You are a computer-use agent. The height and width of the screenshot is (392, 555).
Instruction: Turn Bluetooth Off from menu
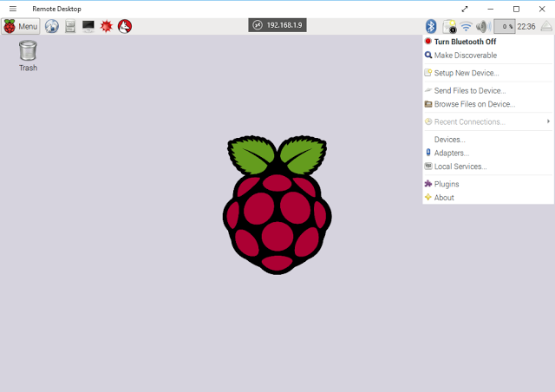[465, 41]
